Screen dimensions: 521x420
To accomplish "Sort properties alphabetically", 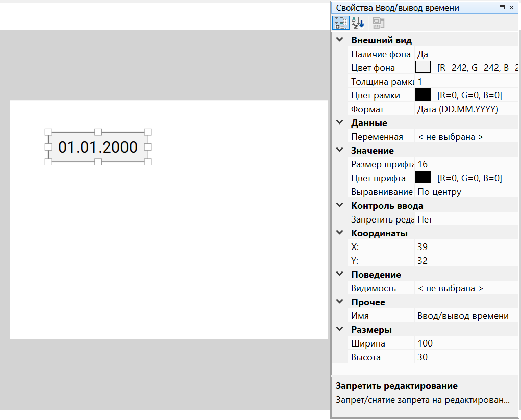I will click(x=357, y=22).
